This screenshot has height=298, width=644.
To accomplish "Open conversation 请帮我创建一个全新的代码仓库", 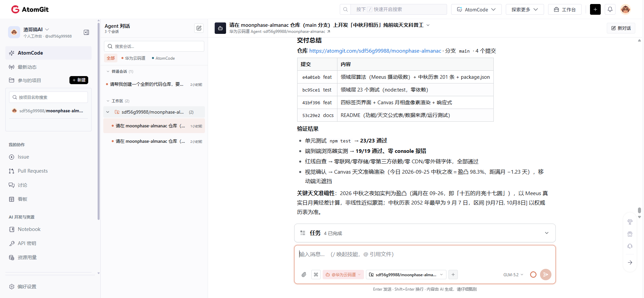I will [x=154, y=84].
